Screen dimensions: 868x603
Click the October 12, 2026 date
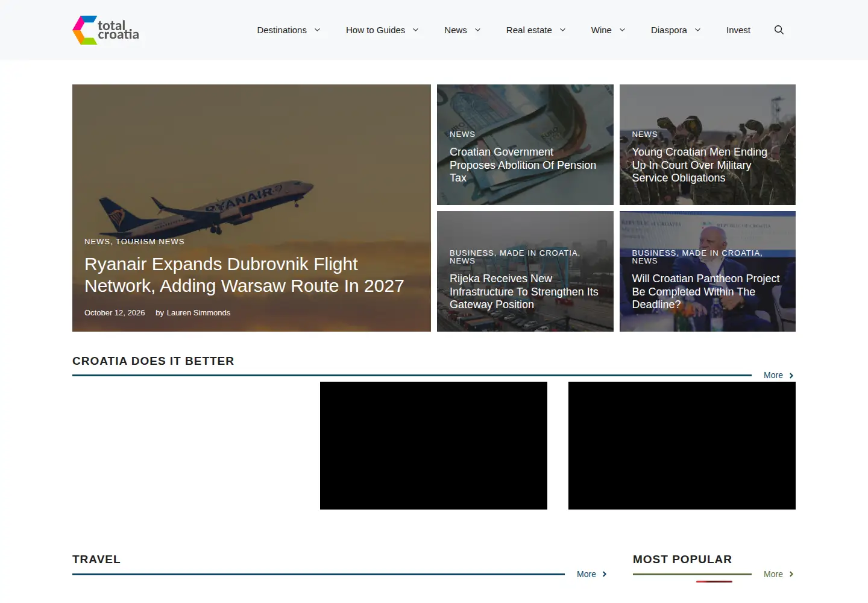point(115,312)
